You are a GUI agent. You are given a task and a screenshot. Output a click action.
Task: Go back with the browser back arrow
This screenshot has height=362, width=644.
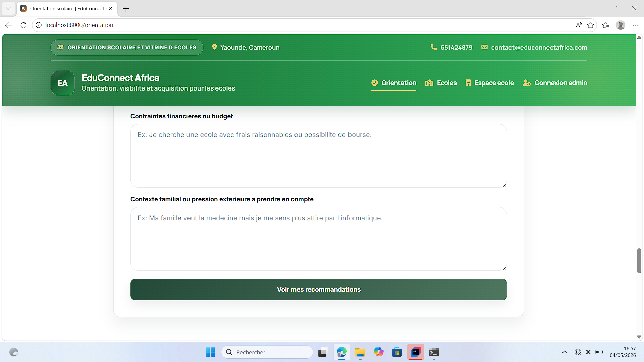coord(9,25)
